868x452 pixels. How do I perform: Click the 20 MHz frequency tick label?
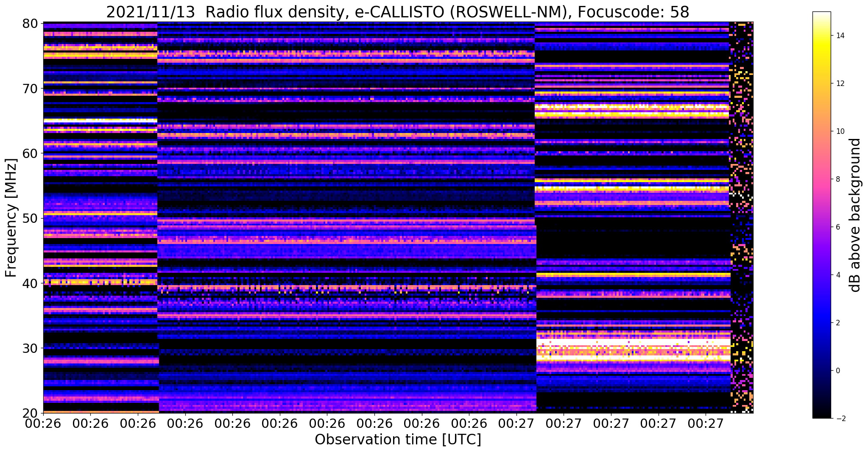(x=30, y=413)
